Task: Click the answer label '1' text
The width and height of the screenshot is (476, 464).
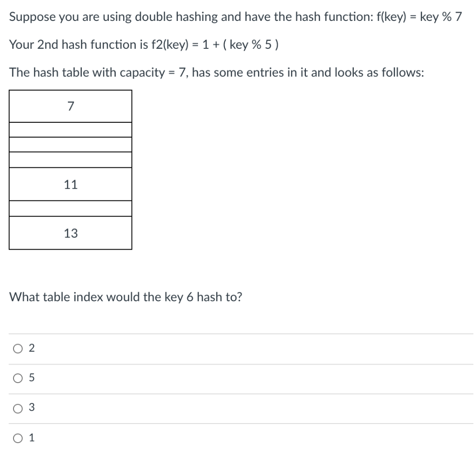Action: (x=32, y=437)
